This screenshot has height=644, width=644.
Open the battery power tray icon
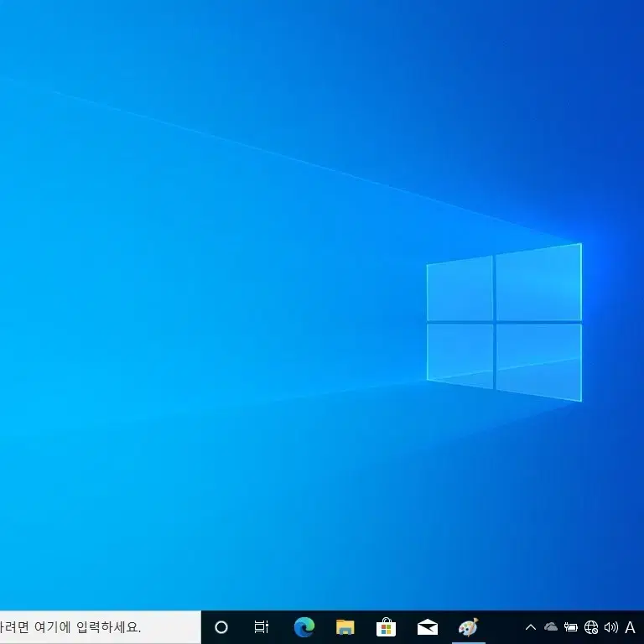571,627
